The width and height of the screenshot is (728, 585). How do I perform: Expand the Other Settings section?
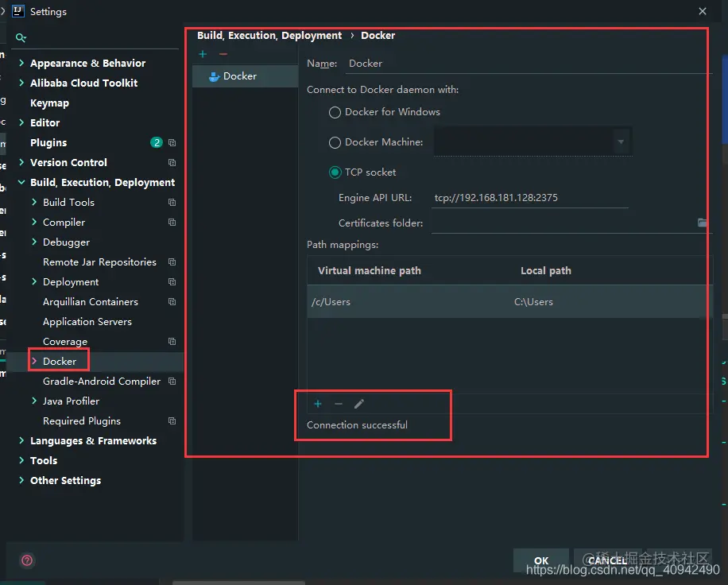coord(21,480)
